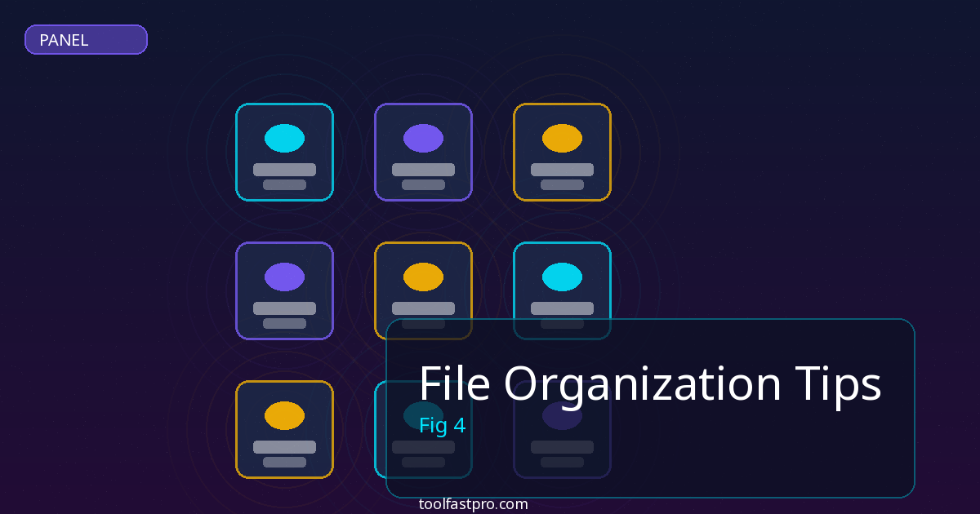Click the toolfastpro.com text
The image size is (980, 514).
pos(473,504)
